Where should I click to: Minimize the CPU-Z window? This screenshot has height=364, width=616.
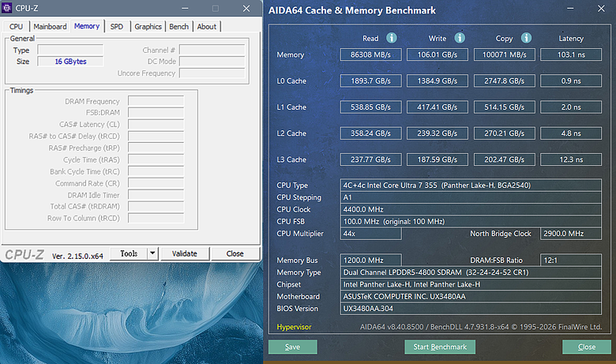click(x=185, y=8)
